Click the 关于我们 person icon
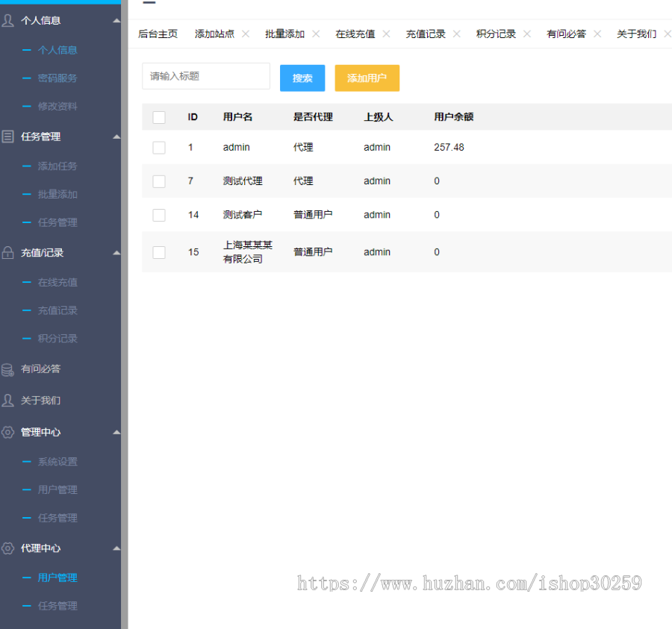The height and width of the screenshot is (629, 672). [7, 401]
